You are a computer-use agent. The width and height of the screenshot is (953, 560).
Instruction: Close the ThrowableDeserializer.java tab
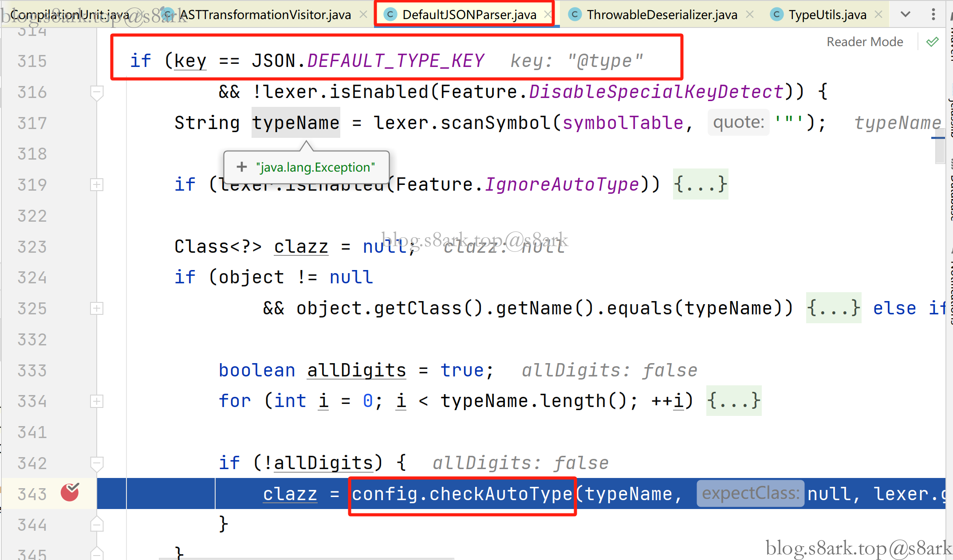pyautogui.click(x=750, y=15)
